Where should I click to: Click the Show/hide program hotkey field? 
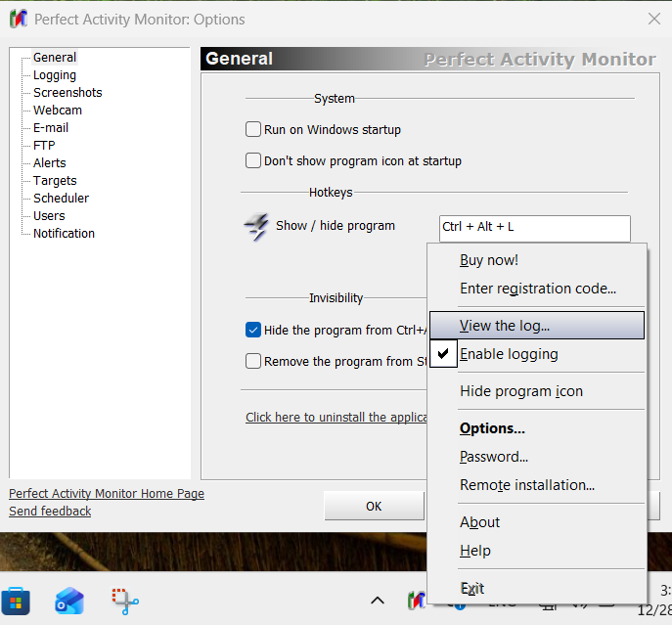coord(534,227)
